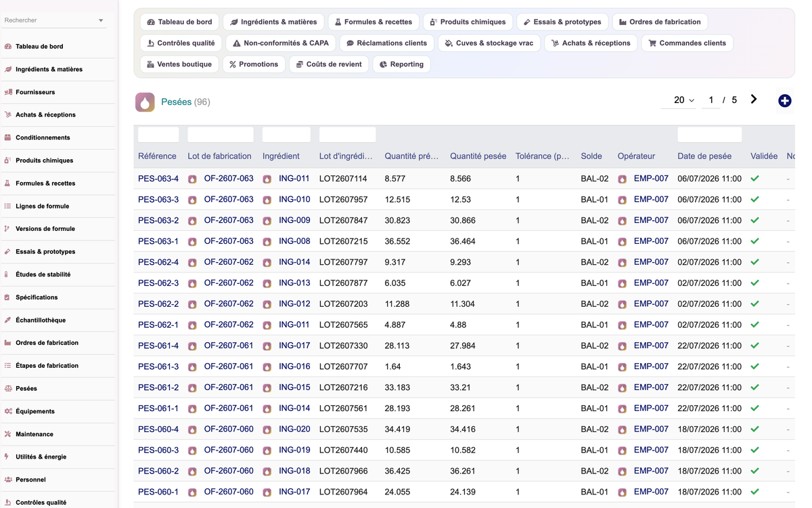812x508 pixels.
Task: Click ingredient icon beside ING-020
Action: tap(267, 430)
